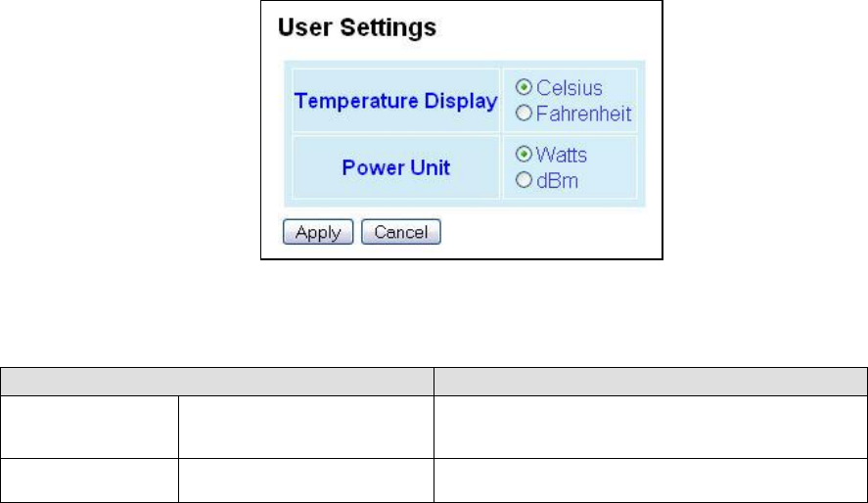Click first empty cell in bottom table row

89,480
